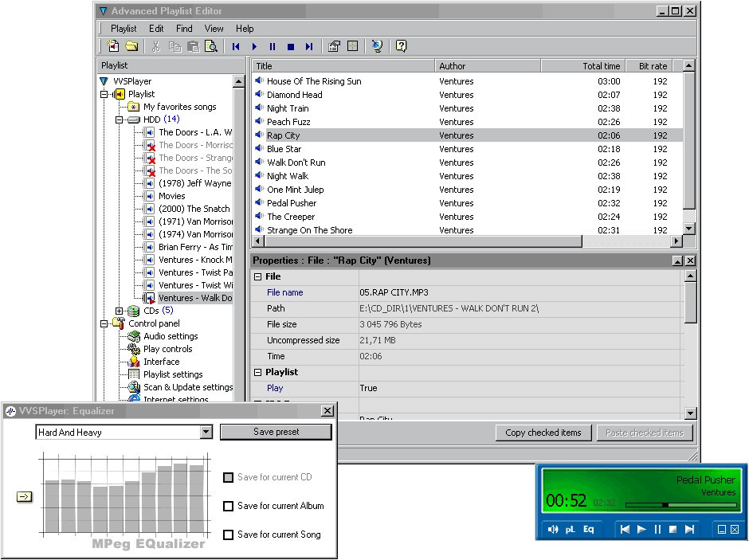
Task: Click the globe internet toolbar icon
Action: pos(377,46)
